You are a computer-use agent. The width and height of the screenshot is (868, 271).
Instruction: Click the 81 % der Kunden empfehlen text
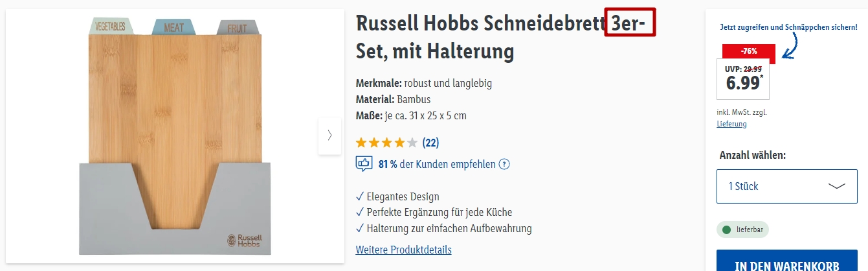coord(437,165)
